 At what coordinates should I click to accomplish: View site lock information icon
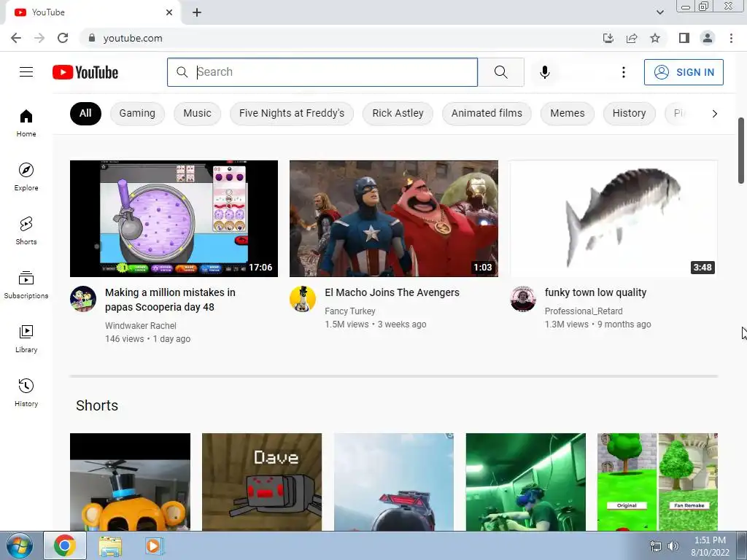(x=92, y=38)
